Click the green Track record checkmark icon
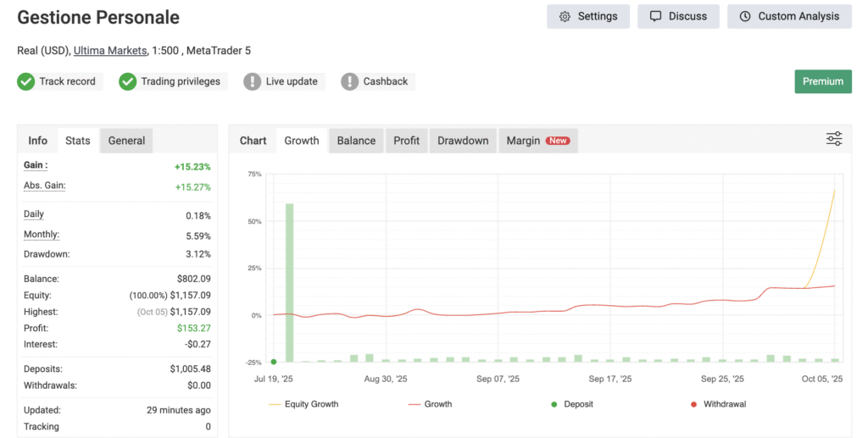868x438 pixels. pos(26,81)
